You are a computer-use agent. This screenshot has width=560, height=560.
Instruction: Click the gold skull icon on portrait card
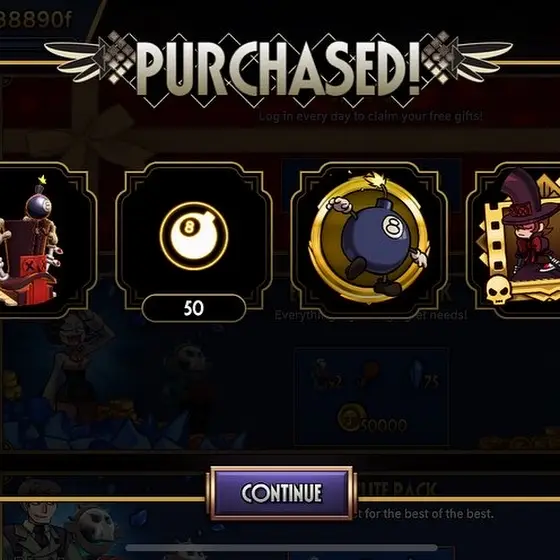click(x=498, y=291)
